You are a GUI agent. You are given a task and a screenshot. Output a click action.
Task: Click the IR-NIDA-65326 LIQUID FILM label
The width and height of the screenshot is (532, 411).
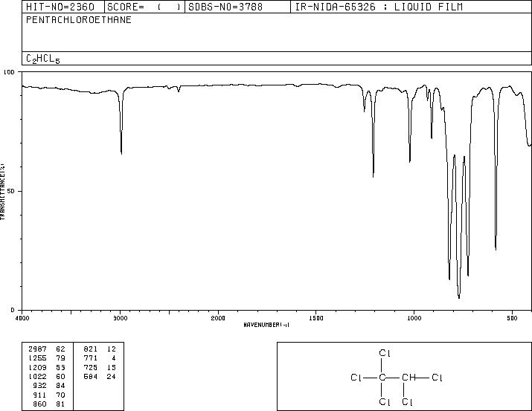[379, 7]
